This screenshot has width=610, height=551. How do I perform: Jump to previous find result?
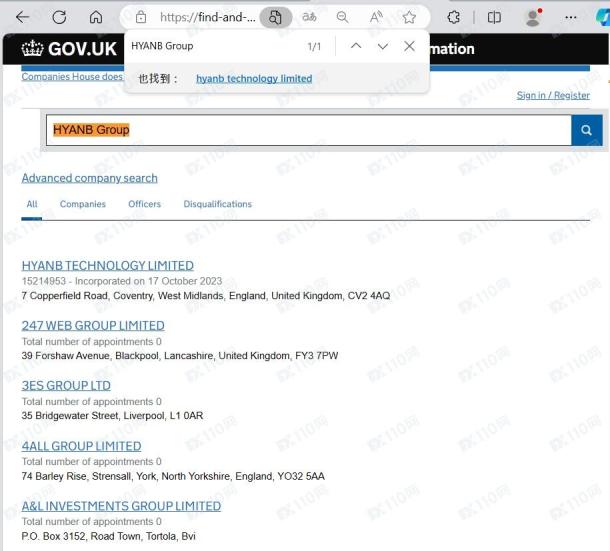tap(356, 46)
